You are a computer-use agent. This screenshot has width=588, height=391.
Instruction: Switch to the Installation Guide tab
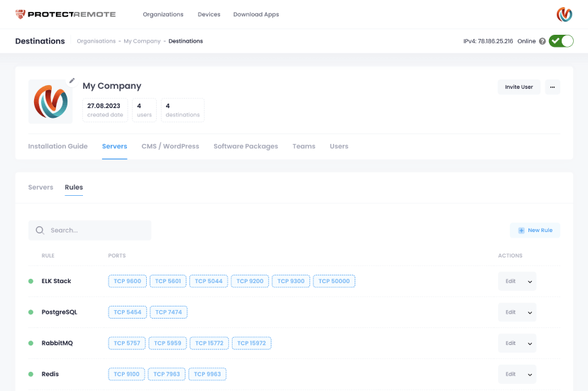tap(57, 146)
